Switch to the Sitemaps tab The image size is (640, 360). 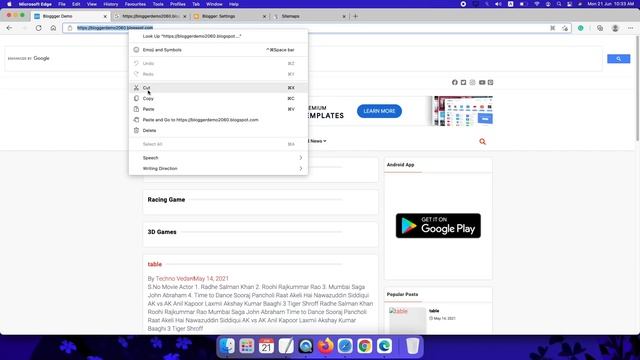click(x=309, y=16)
